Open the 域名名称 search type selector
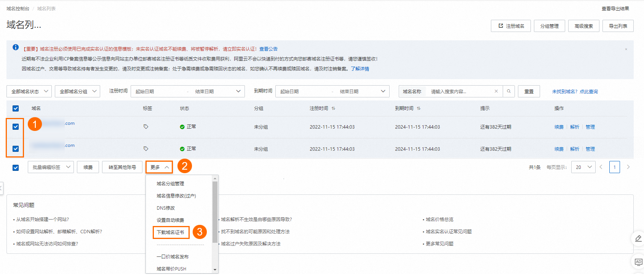The width and height of the screenshot is (644, 277). click(x=412, y=91)
